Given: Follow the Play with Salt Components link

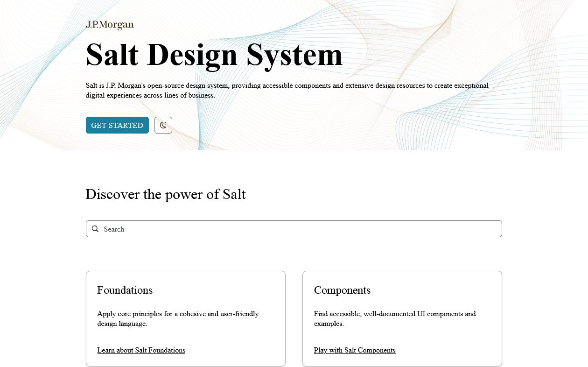Looking at the screenshot, I should click(x=355, y=350).
